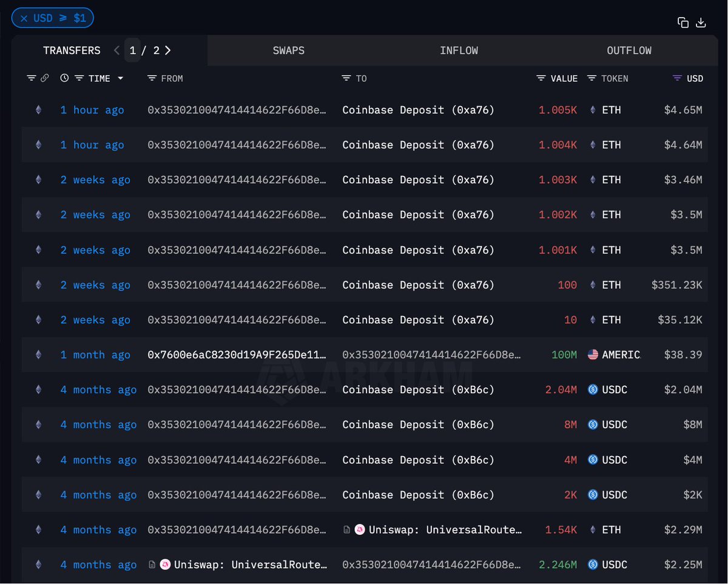
Task: Click Ethereum icon on the $2.29M row
Action: 39,529
